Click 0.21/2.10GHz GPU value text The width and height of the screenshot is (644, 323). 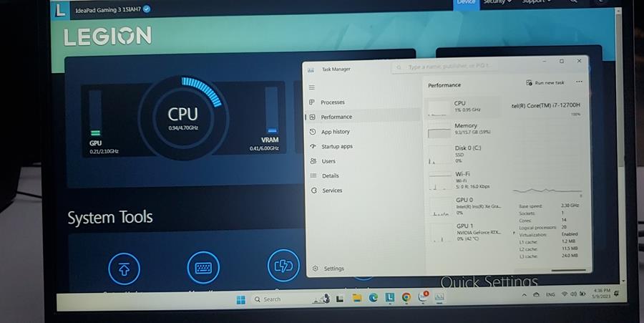click(x=104, y=152)
